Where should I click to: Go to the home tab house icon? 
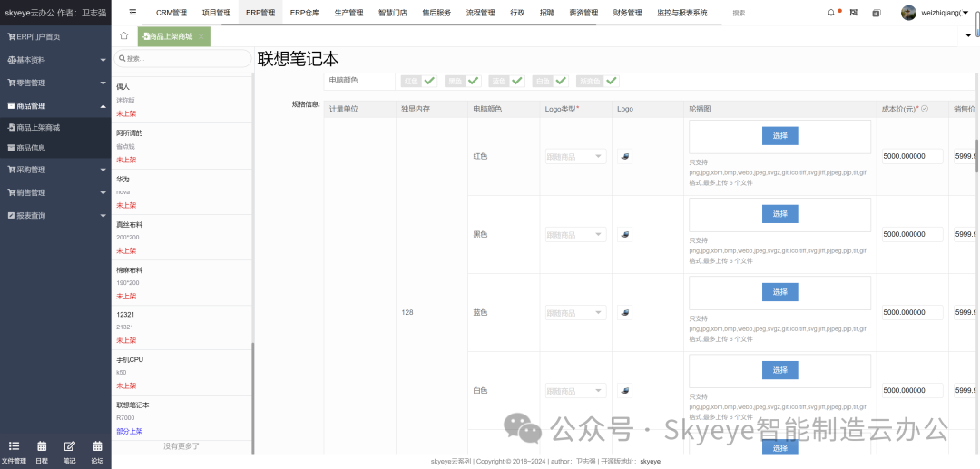click(123, 36)
